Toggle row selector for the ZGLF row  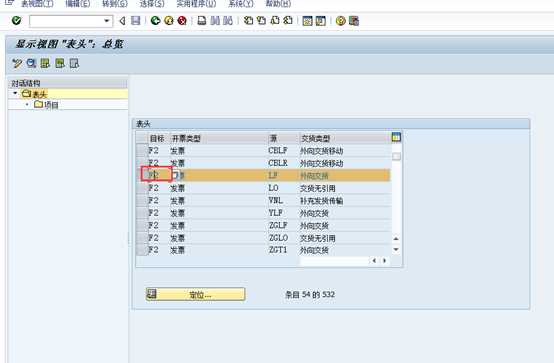(142, 225)
